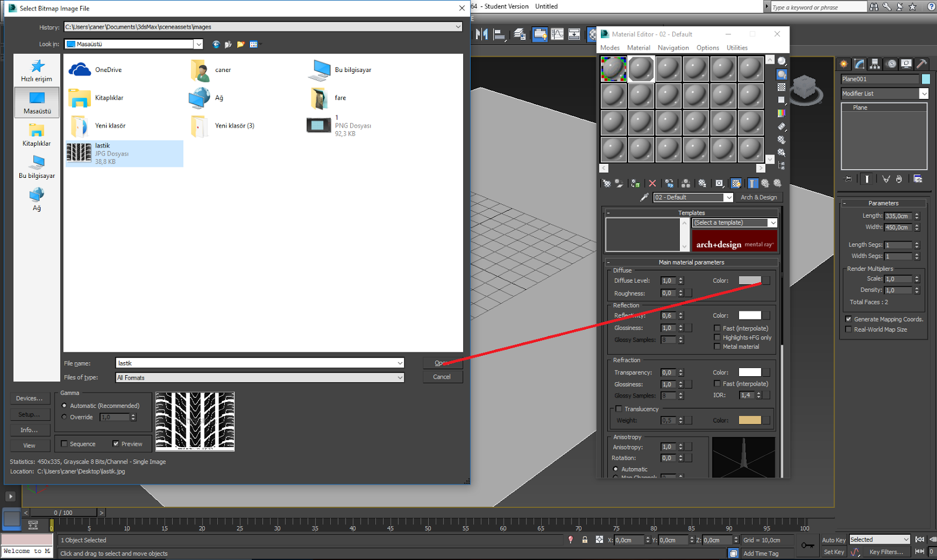Click the Translucency Color swatch
Screen dimensions: 937x560
750,420
